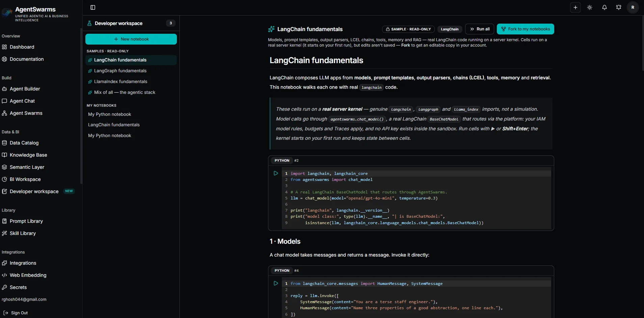Image resolution: width=644 pixels, height=318 pixels.
Task: Fork to my notebooks
Action: click(x=526, y=29)
